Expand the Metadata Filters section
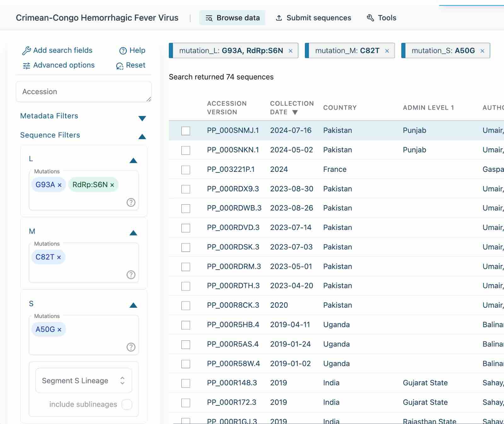Viewport: 504px width, 424px height. tap(142, 118)
